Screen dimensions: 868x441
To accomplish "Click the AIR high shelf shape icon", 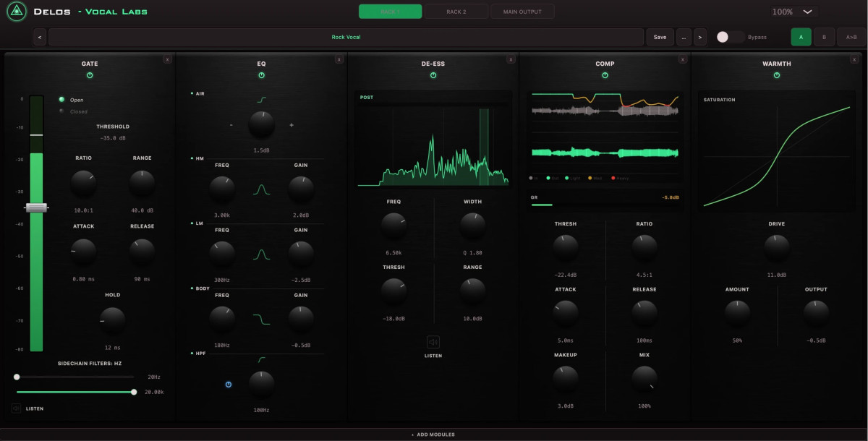I will pos(261,100).
